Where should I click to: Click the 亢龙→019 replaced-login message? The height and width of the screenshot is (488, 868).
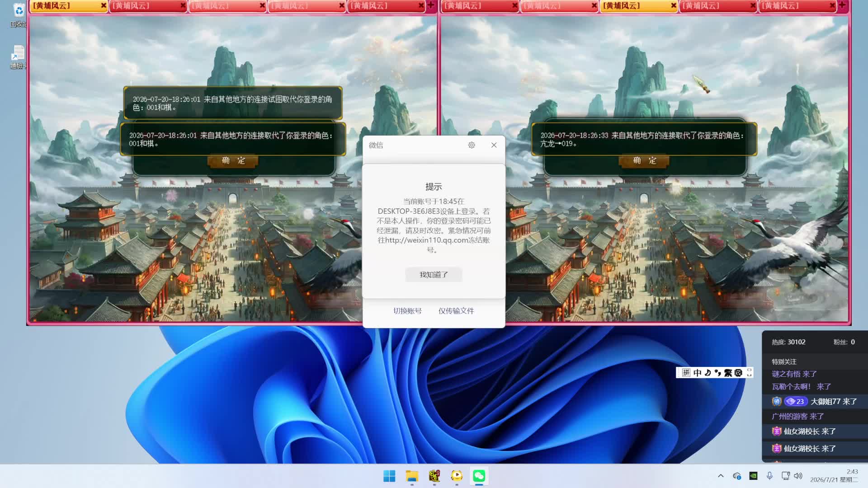[644, 139]
